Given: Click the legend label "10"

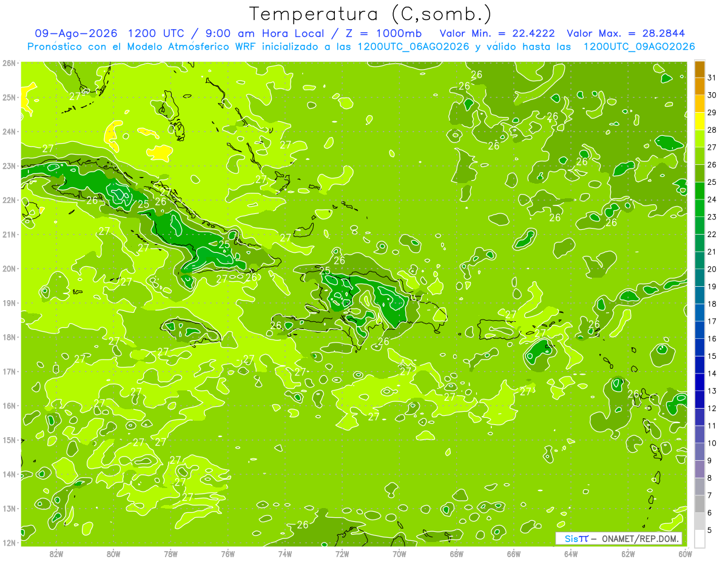Looking at the screenshot, I should (x=712, y=443).
